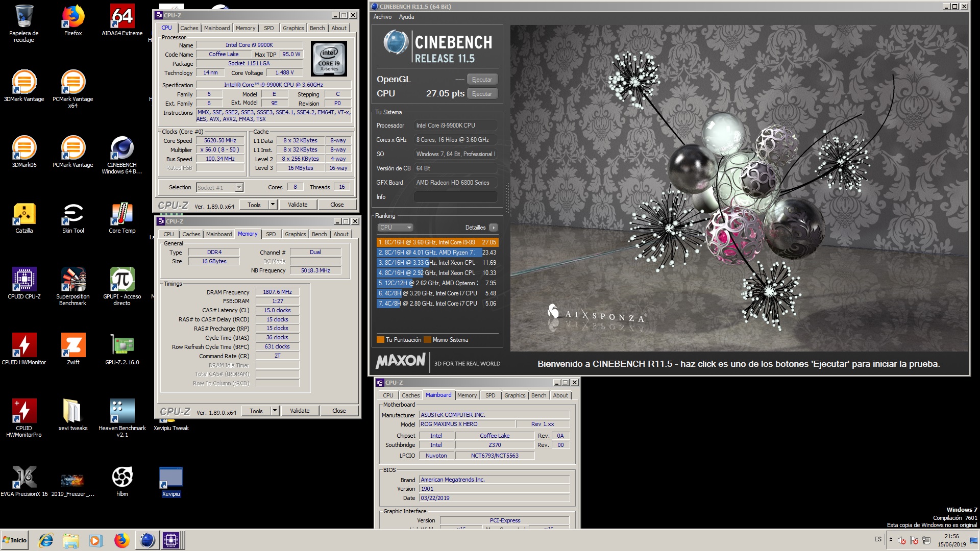Select Graphics tab in CPU-Z Mainboard window
This screenshot has height=551, width=980.
[514, 395]
